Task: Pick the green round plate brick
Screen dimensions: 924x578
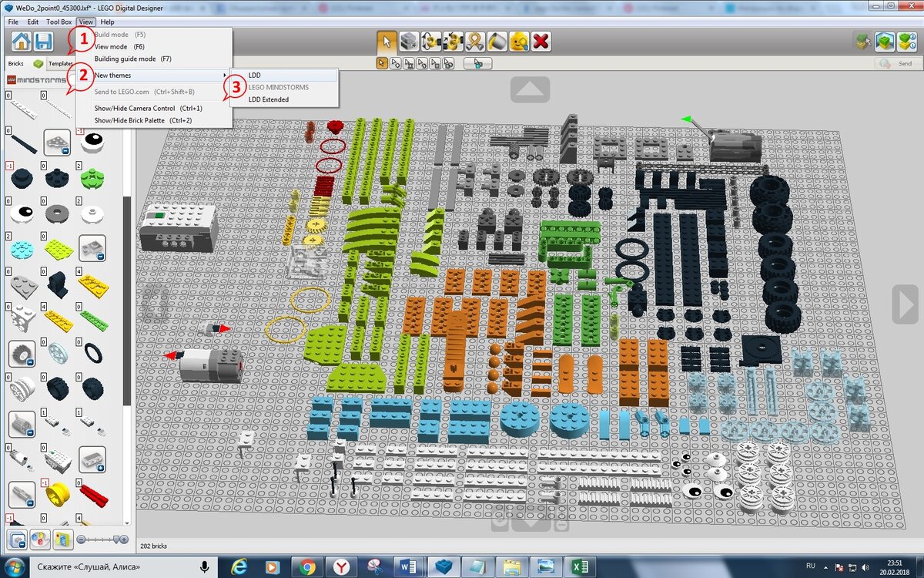Action: point(92,177)
